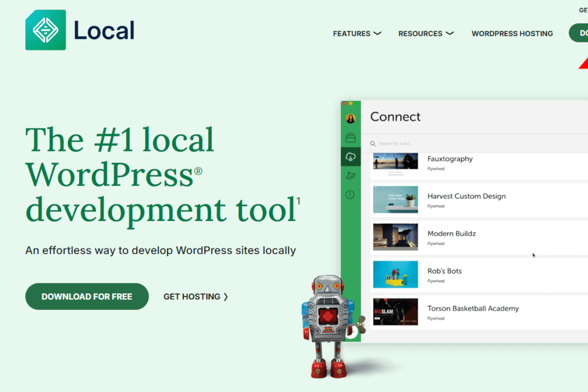The height and width of the screenshot is (392, 588).
Task: Follow the Get Hosting link
Action: click(195, 297)
